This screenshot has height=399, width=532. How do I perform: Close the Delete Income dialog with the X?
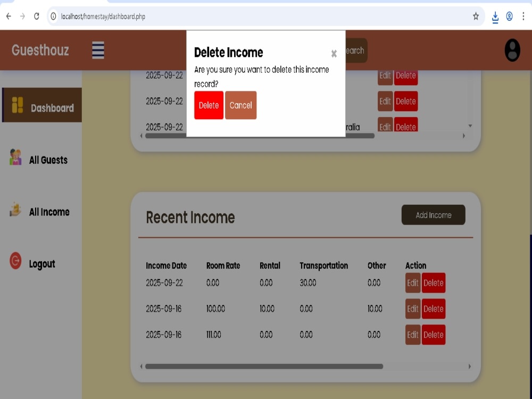tap(334, 54)
